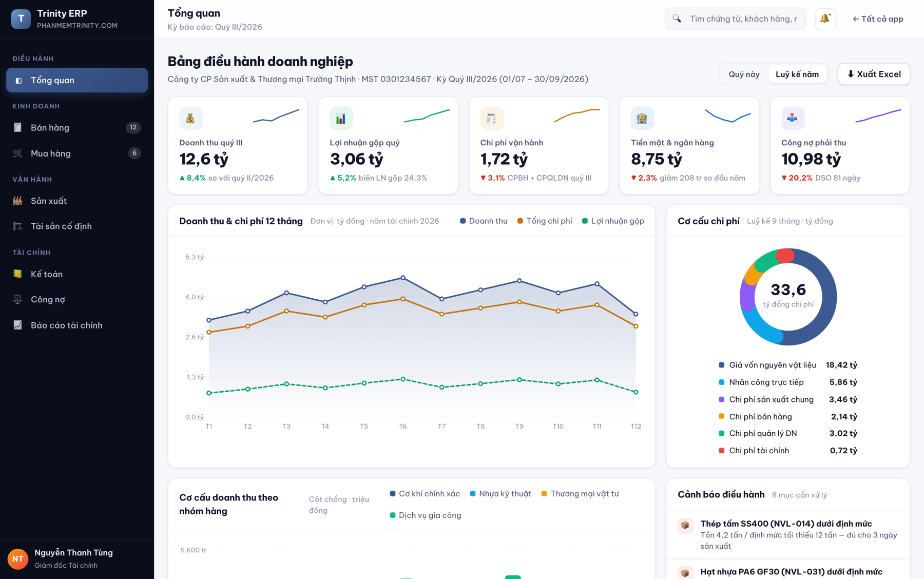924x579 pixels.
Task: Toggle Tổng chi phí series in legend
Action: pos(545,221)
